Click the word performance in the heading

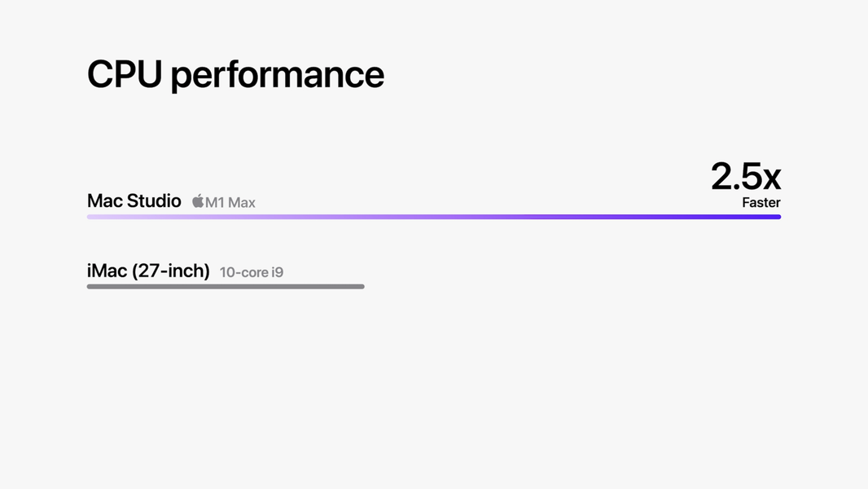tap(277, 76)
